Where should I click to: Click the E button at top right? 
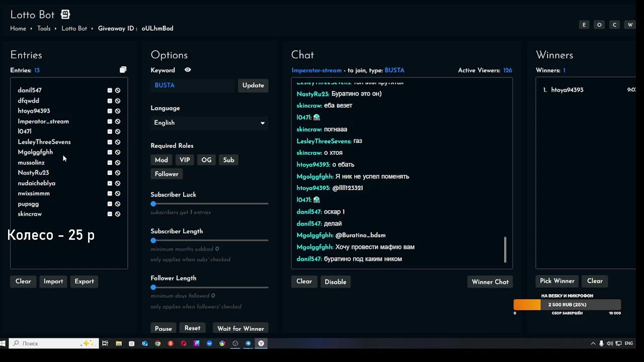tap(584, 25)
